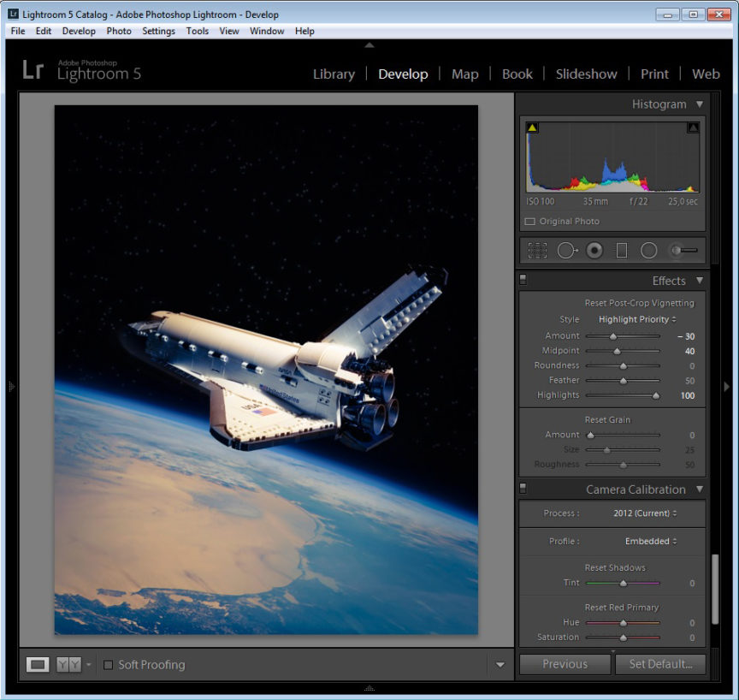
Task: Switch to Loupe view mode
Action: click(x=38, y=665)
